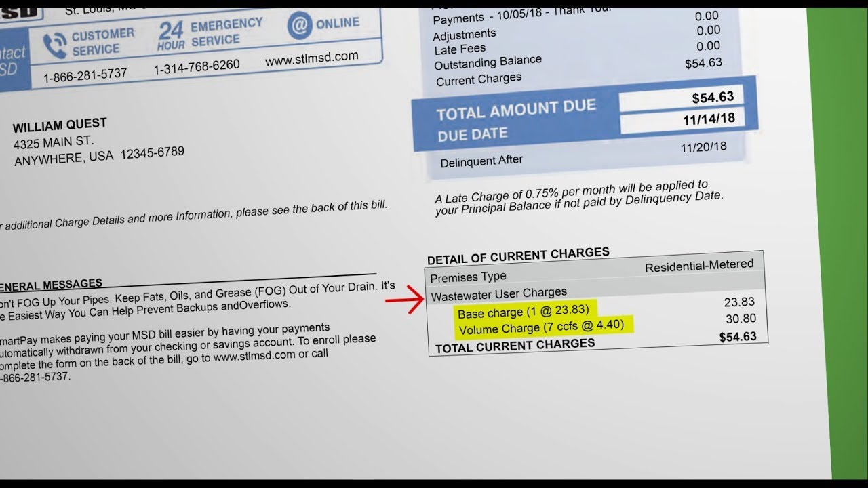Click the emergency number 1-314-768-6260

(x=197, y=67)
